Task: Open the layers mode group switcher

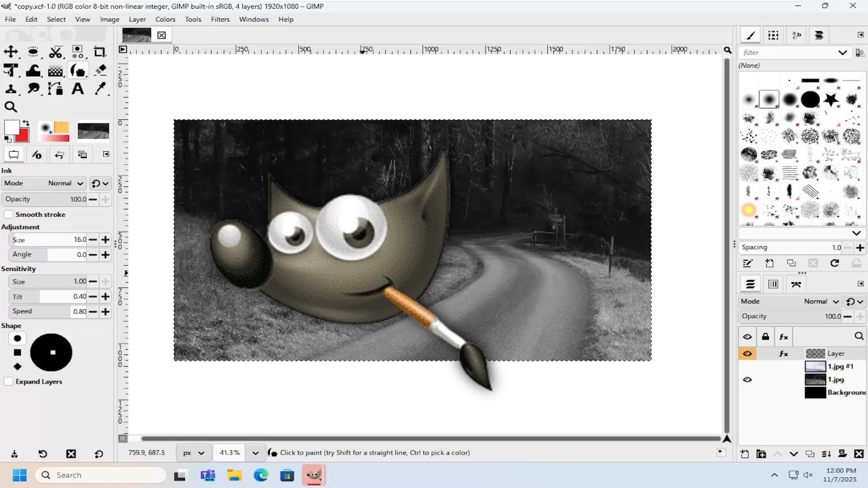Action: tap(856, 301)
